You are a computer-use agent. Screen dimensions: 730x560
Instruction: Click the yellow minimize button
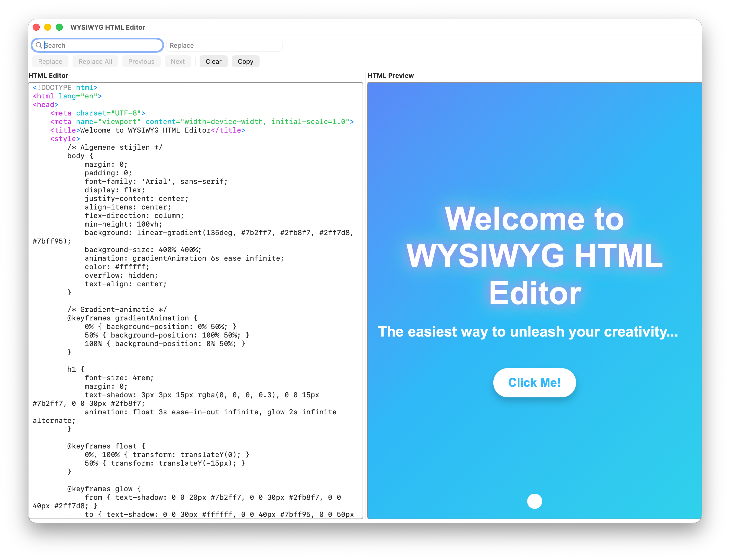click(x=48, y=27)
